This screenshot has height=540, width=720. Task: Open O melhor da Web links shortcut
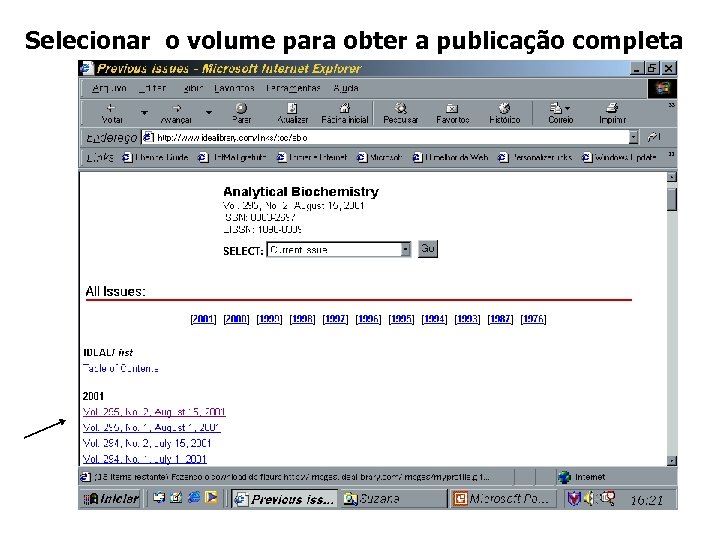(451, 158)
